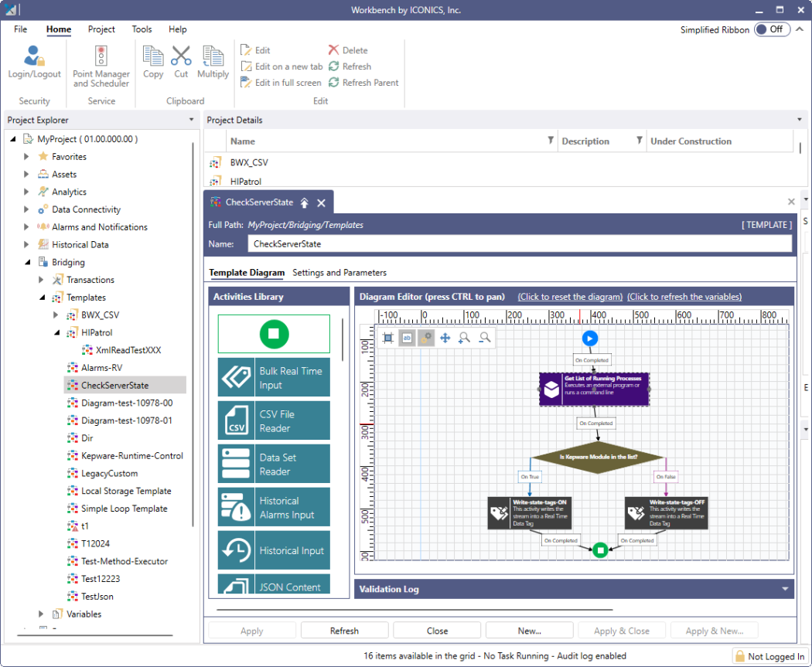
Task: Open the File menu
Action: coord(21,29)
